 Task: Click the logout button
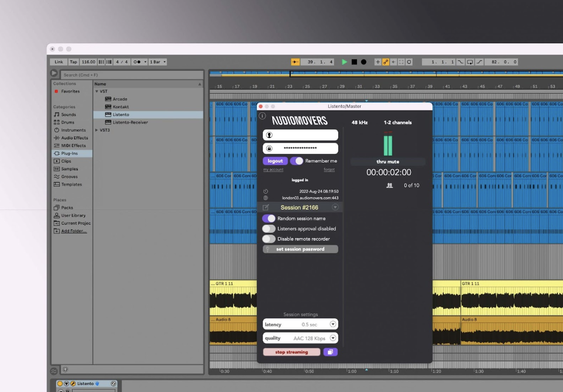276,161
